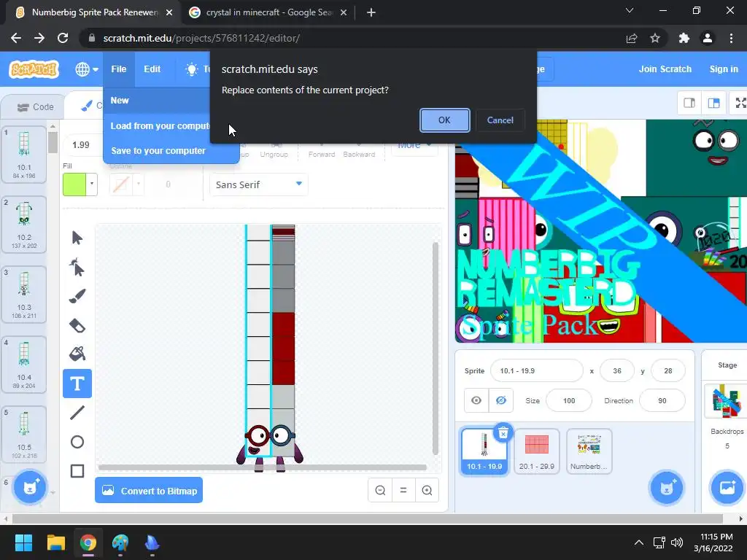
Task: Open the Paint app from taskbar
Action: [x=120, y=542]
